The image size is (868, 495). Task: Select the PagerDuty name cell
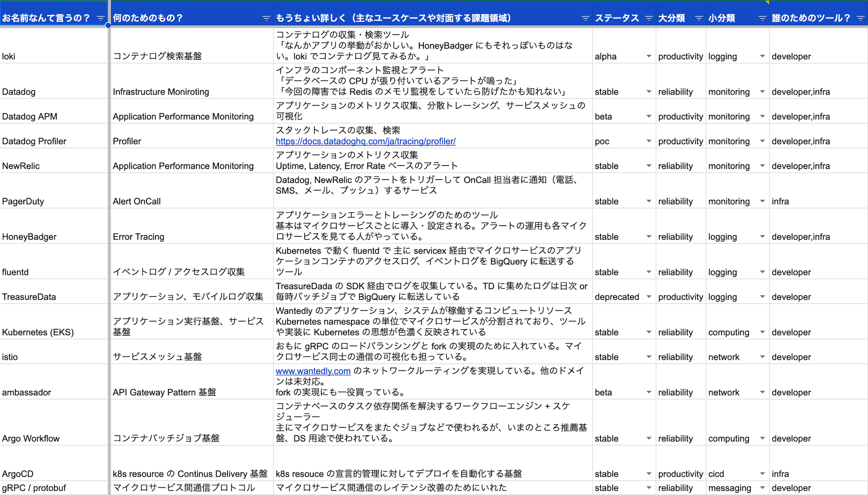coord(54,190)
